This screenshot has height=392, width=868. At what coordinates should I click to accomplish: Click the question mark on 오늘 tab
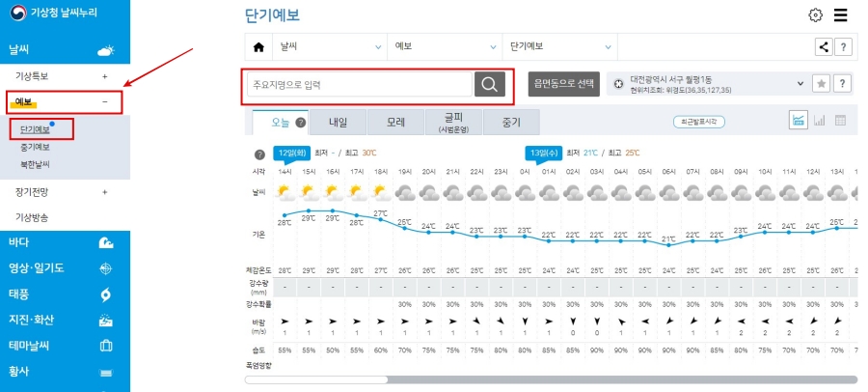[x=301, y=123]
